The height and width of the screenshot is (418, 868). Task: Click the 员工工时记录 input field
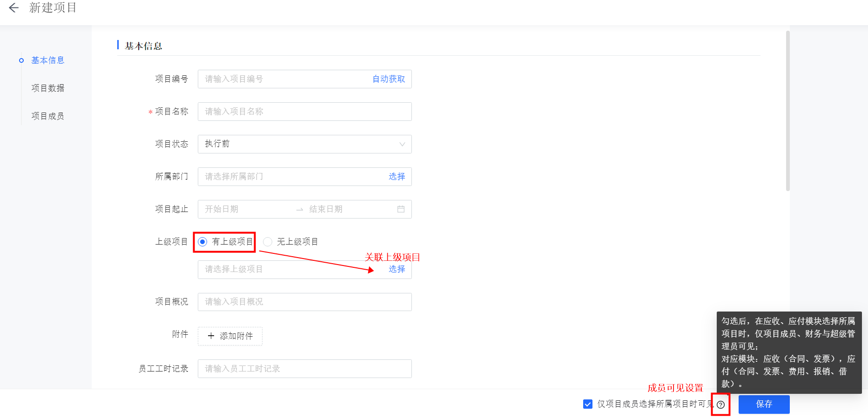point(305,369)
